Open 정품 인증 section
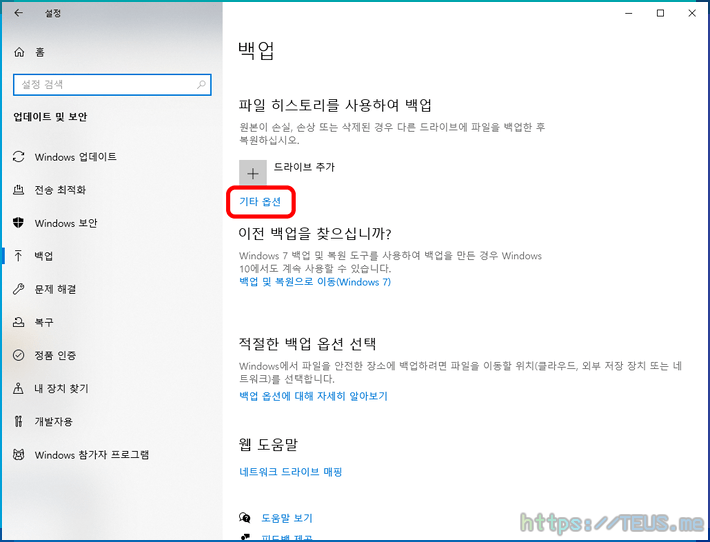This screenshot has height=542, width=710. tap(55, 355)
